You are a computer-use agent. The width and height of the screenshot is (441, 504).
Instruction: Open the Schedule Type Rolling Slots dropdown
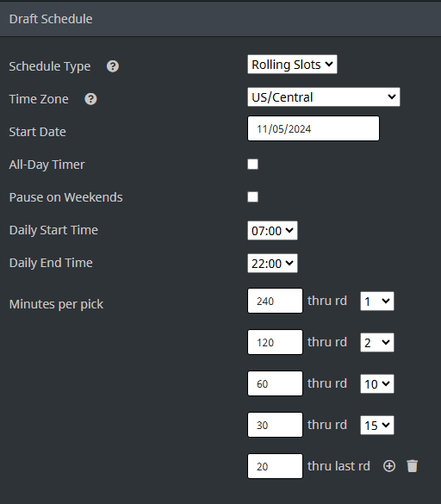[292, 65]
